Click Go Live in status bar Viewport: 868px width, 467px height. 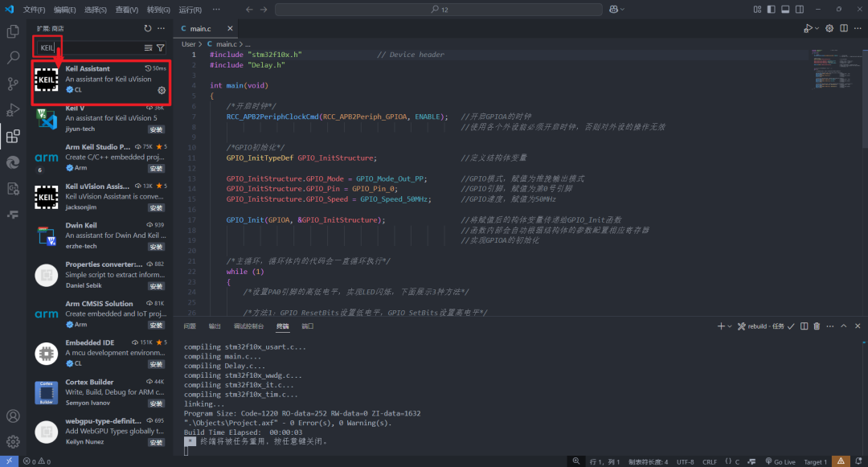point(780,461)
